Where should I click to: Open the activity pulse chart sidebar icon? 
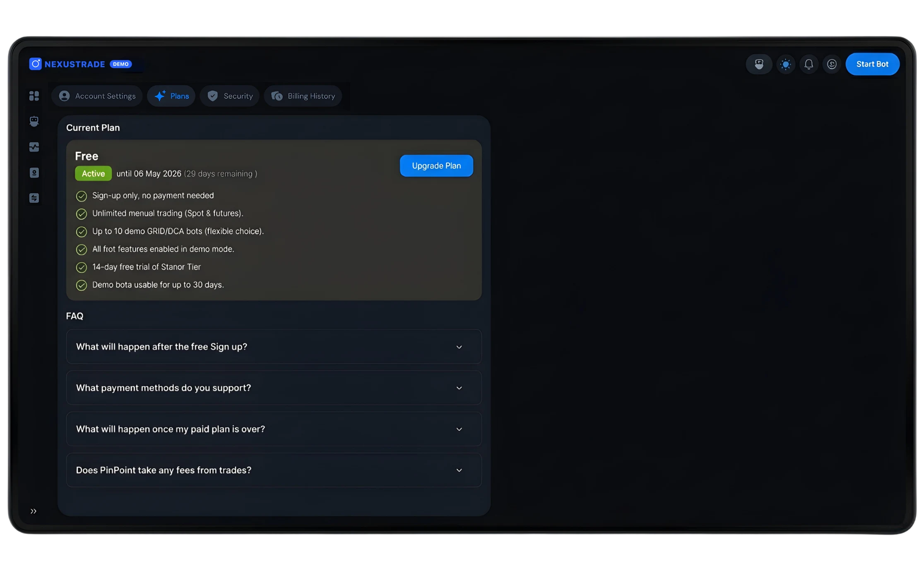point(34,147)
